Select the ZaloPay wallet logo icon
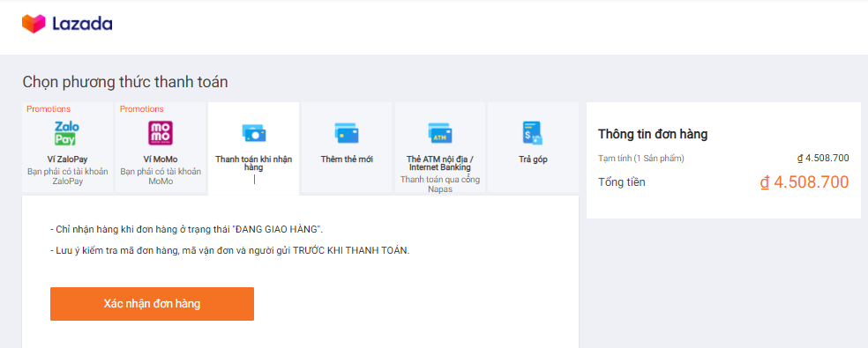The image size is (868, 348). (67, 133)
